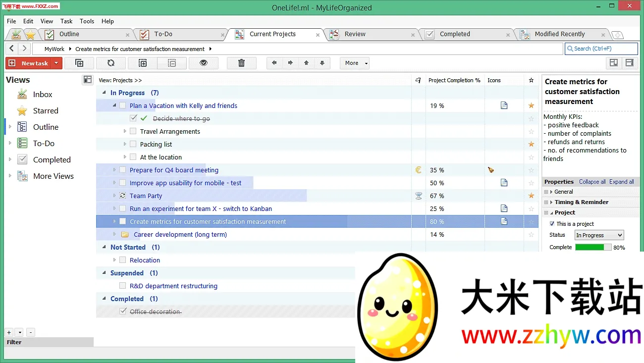Screen dimensions: 644x363
Task: Open the Tools menu
Action: (x=87, y=21)
